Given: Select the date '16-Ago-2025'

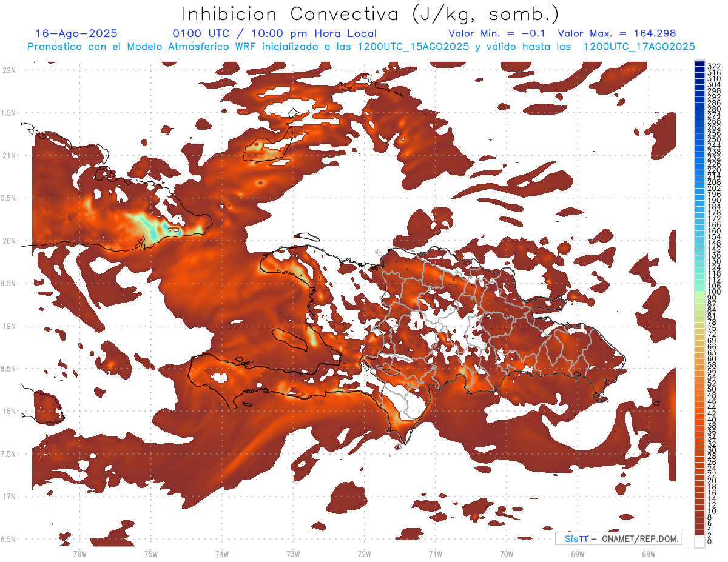Looking at the screenshot, I should (76, 34).
